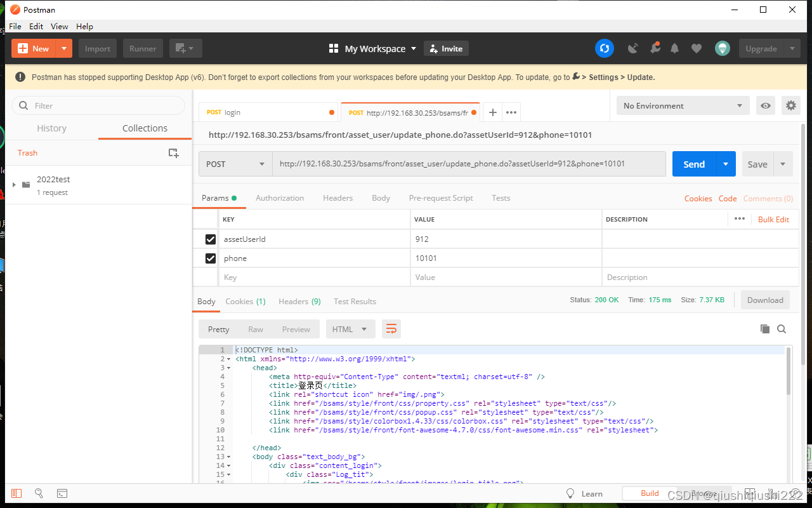Open the satellite capture requests icon
The width and height of the screenshot is (812, 508).
click(x=633, y=48)
